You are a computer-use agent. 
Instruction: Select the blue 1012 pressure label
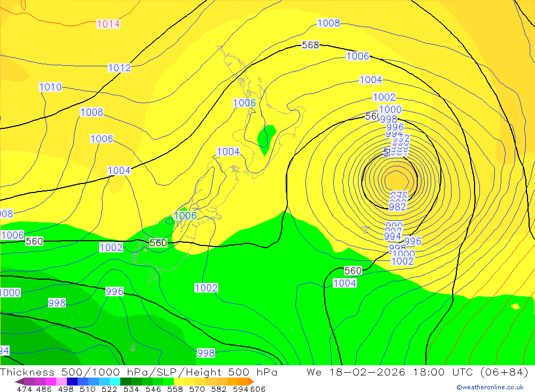click(x=119, y=68)
